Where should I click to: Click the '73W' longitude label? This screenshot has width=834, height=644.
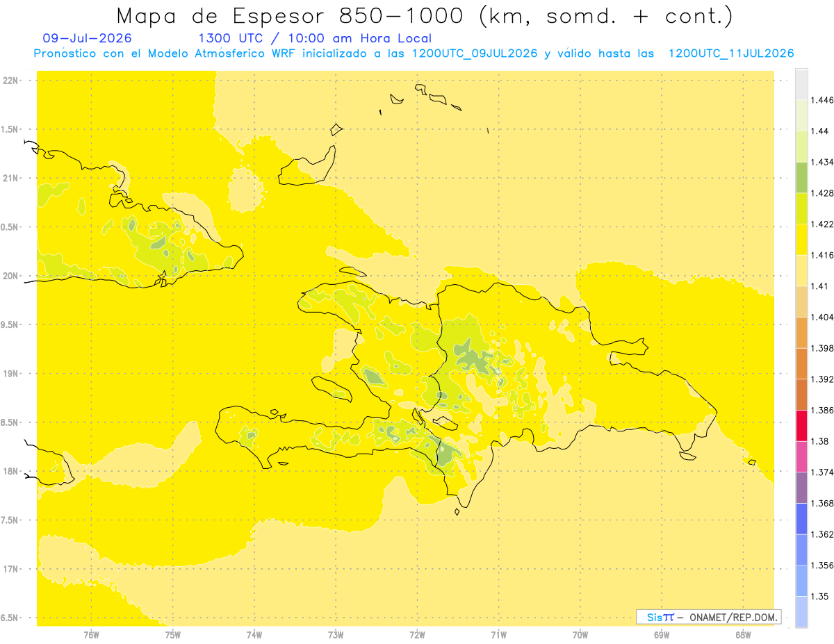click(336, 634)
